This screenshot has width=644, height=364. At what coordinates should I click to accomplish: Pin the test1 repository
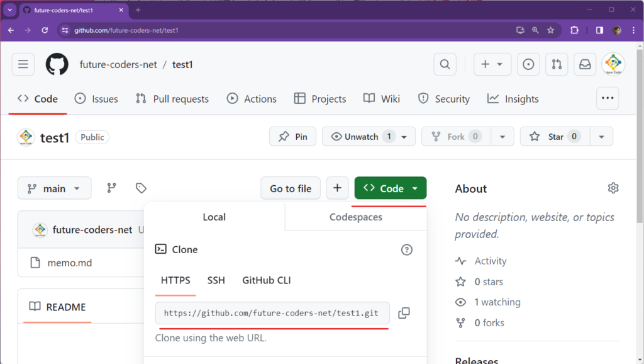[293, 137]
